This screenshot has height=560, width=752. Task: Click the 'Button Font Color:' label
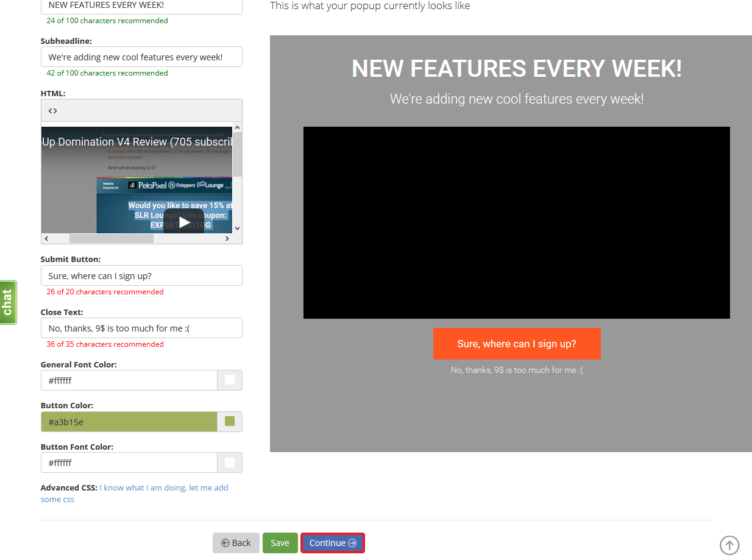pyautogui.click(x=77, y=447)
